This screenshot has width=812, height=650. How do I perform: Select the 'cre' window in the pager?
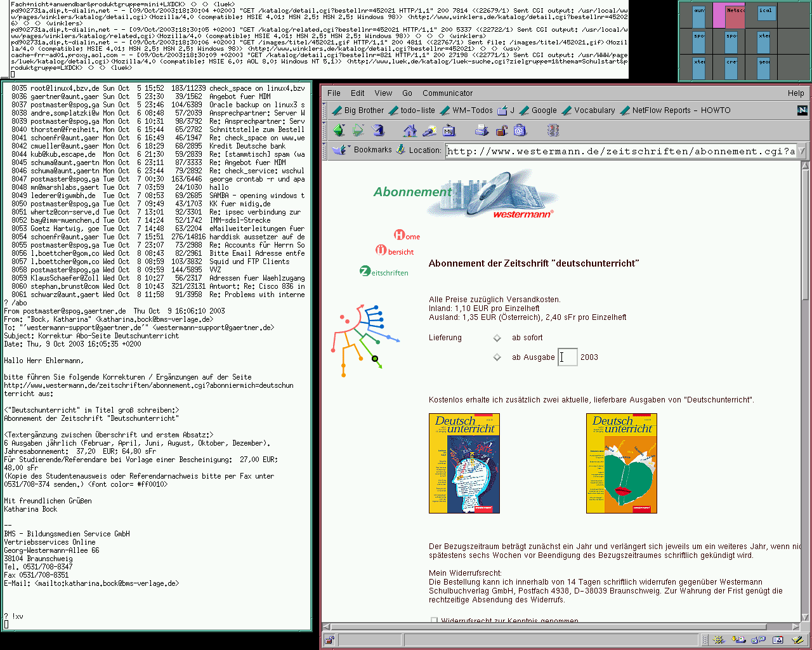click(x=732, y=67)
